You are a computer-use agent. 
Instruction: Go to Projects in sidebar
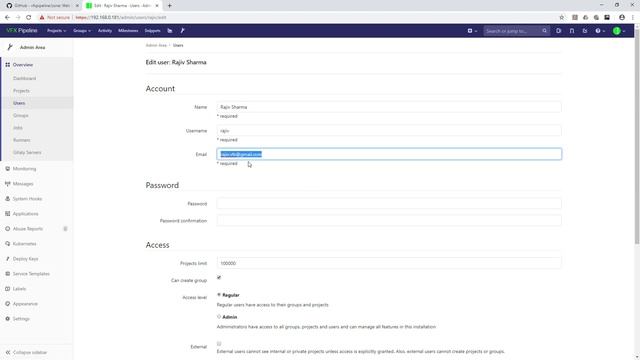(x=21, y=91)
